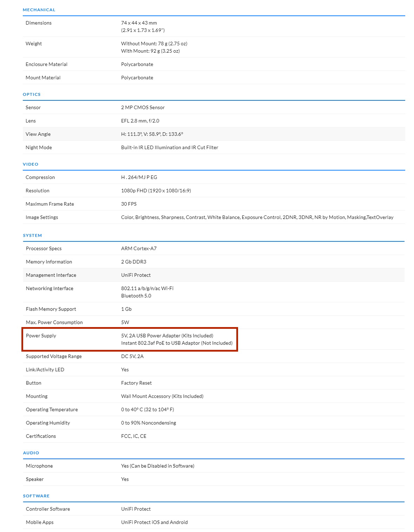This screenshot has width=414, height=532.
Task: Click the OPTICS section heading
Action: 32,94
